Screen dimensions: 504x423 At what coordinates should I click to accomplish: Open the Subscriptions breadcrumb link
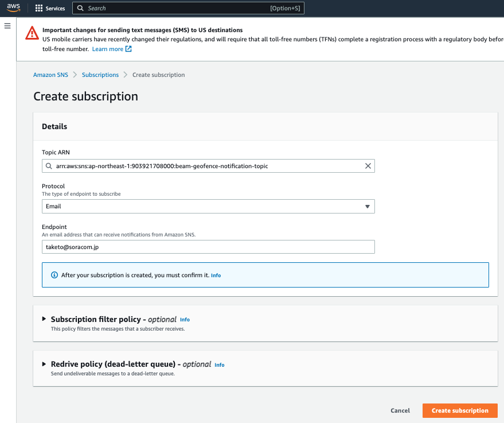click(100, 75)
